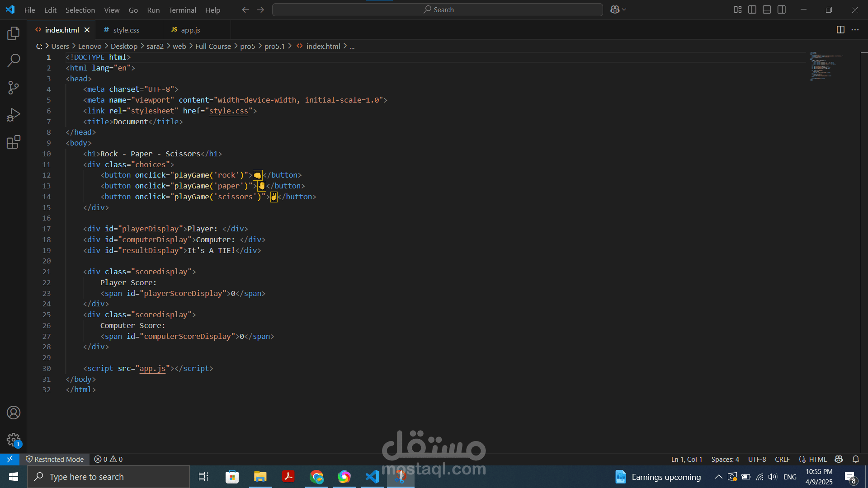The height and width of the screenshot is (488, 868).
Task: Follow the style.css link in code
Action: click(228, 111)
